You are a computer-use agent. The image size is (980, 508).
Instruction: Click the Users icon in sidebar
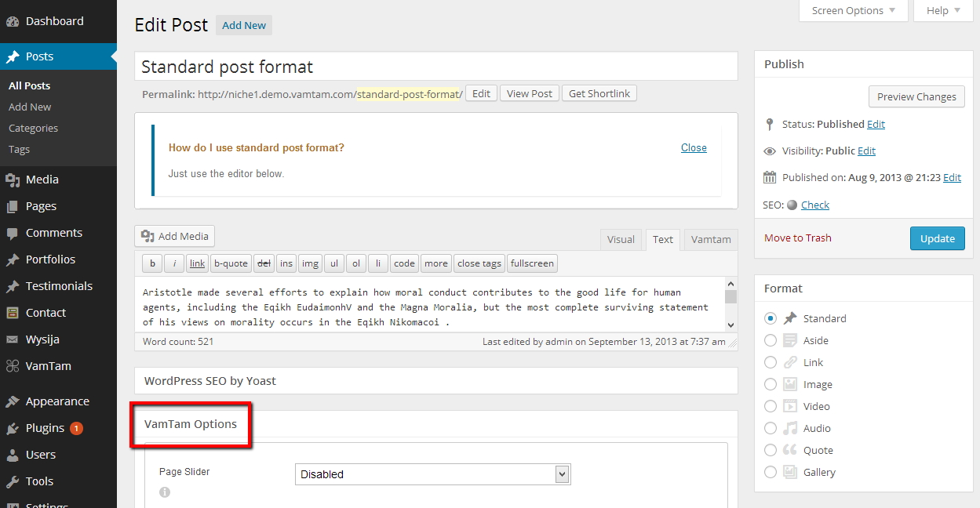click(13, 455)
